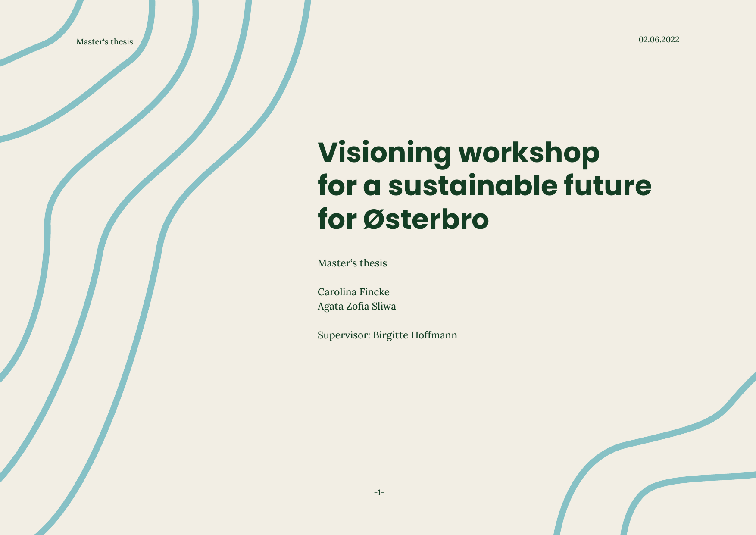756x535 pixels.
Task: Click the word "for" before "Østerbro"
Action: pos(337,219)
